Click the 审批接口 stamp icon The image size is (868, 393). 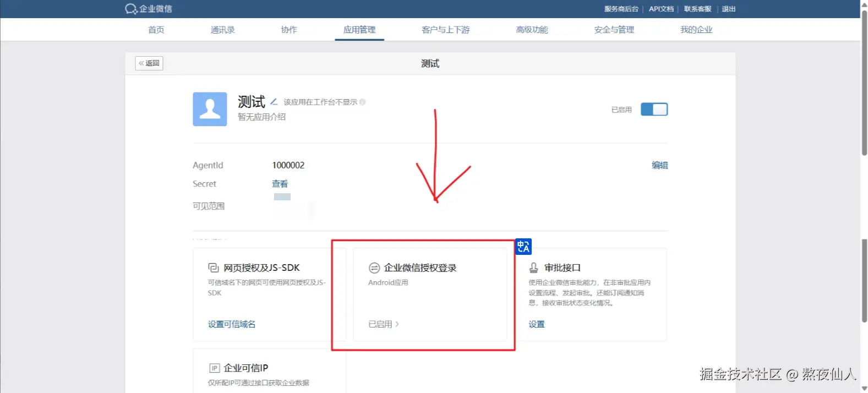(534, 268)
